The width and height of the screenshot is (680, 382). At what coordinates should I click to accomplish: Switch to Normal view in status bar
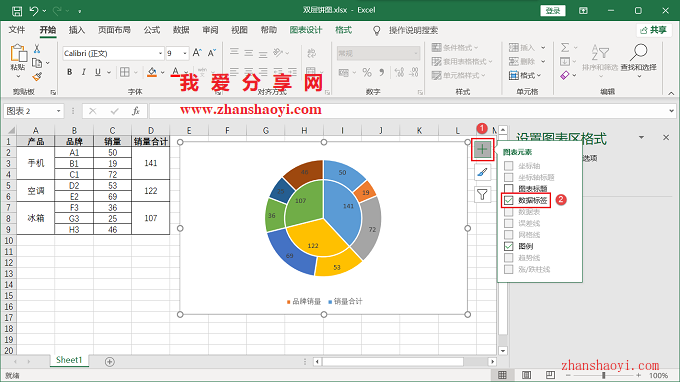tap(502, 375)
